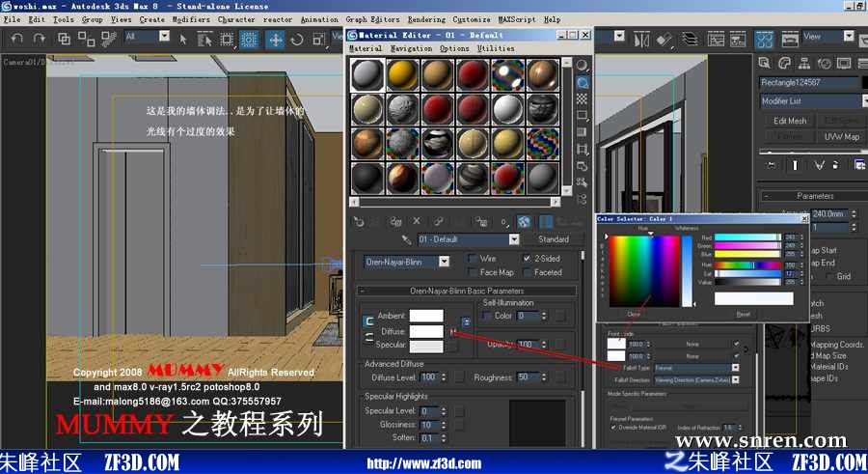Open the Create panel tab icon
The image size is (868, 474).
coord(765,63)
